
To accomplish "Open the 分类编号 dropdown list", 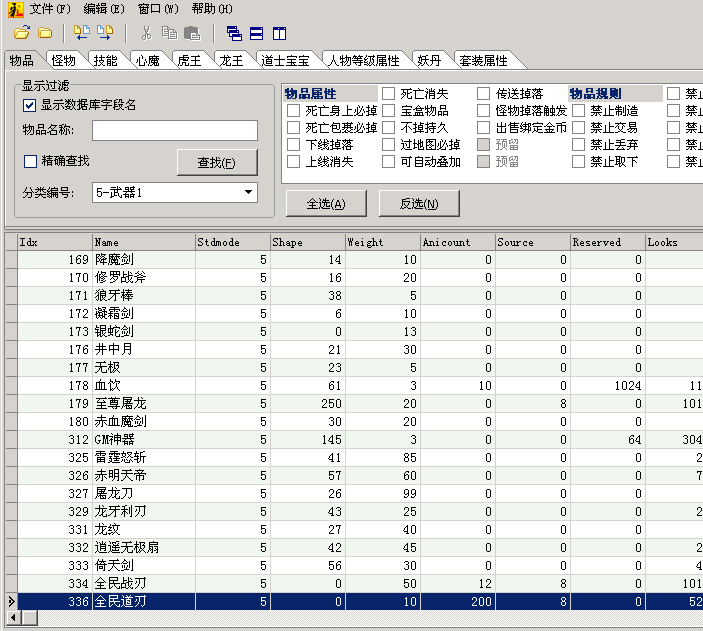I will (x=248, y=193).
